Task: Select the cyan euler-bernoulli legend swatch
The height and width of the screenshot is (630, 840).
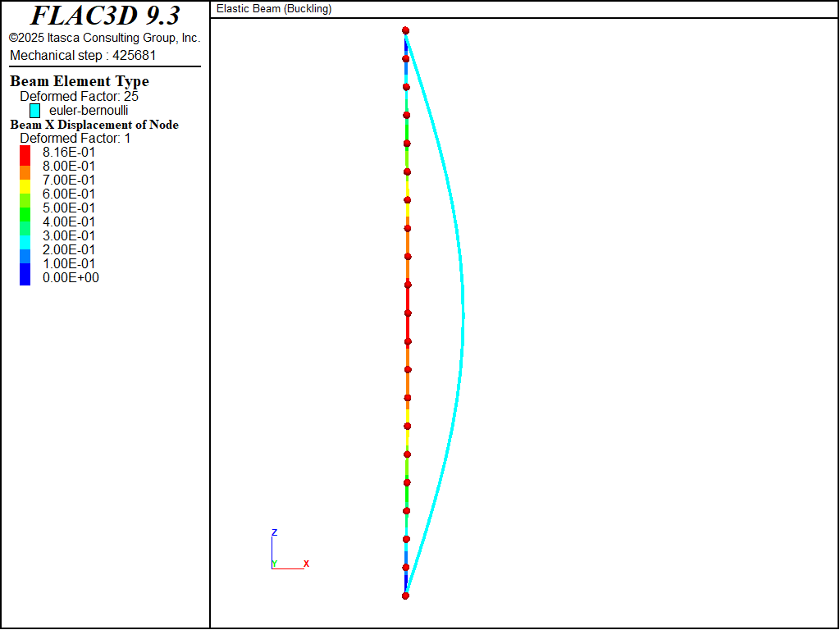Action: pyautogui.click(x=35, y=110)
